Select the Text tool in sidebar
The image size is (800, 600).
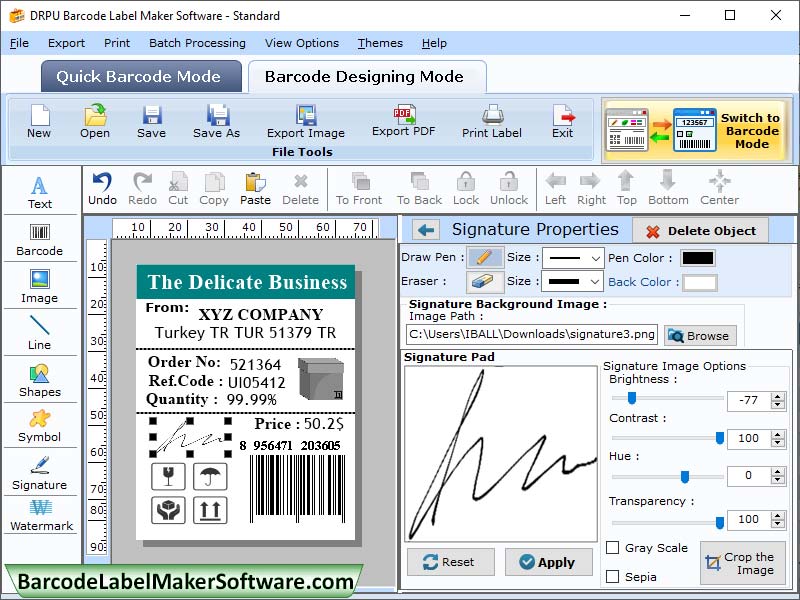pyautogui.click(x=40, y=192)
